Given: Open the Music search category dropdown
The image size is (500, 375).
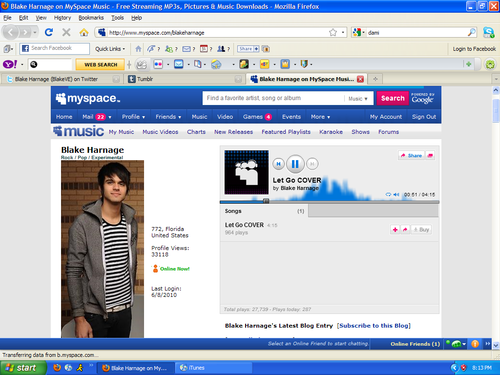Looking at the screenshot, I should click(358, 99).
